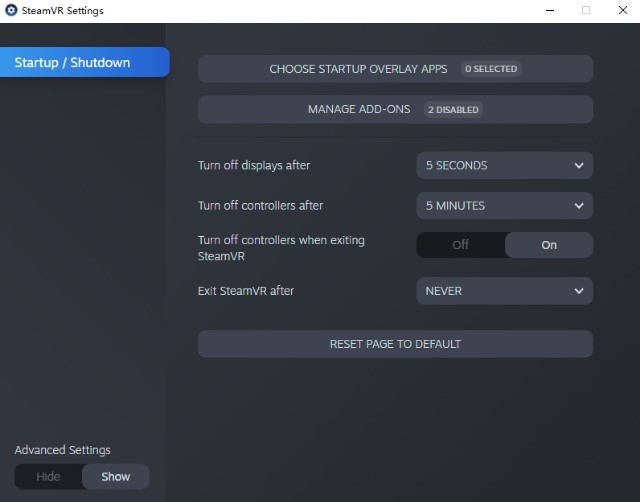The height and width of the screenshot is (502, 640).
Task: Set turn off controllers when exiting to On
Action: (549, 245)
